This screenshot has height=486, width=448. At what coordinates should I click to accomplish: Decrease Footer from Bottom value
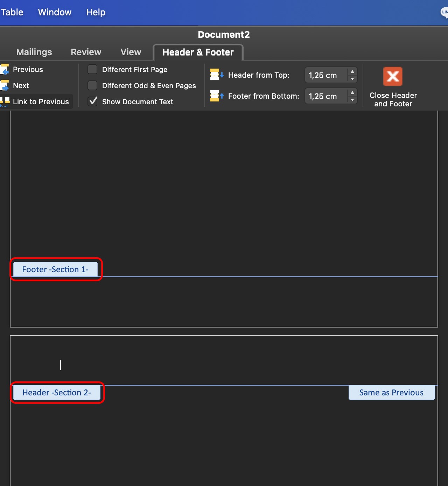(352, 100)
